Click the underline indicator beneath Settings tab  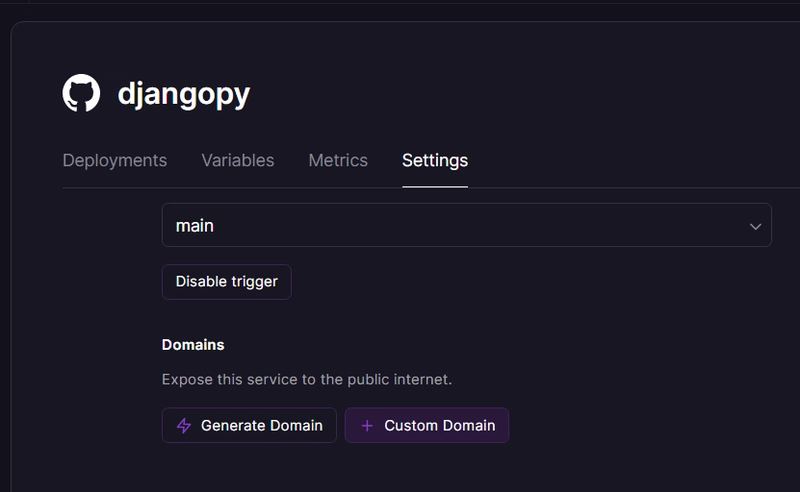point(435,186)
